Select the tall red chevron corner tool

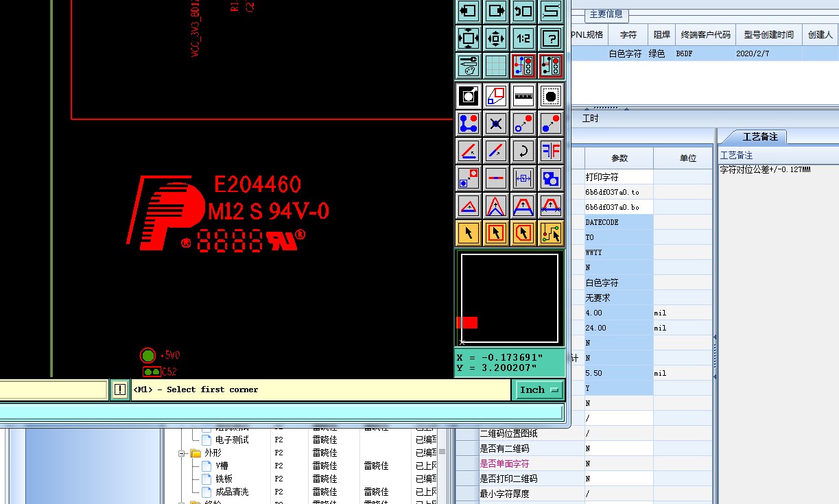pyautogui.click(x=496, y=206)
